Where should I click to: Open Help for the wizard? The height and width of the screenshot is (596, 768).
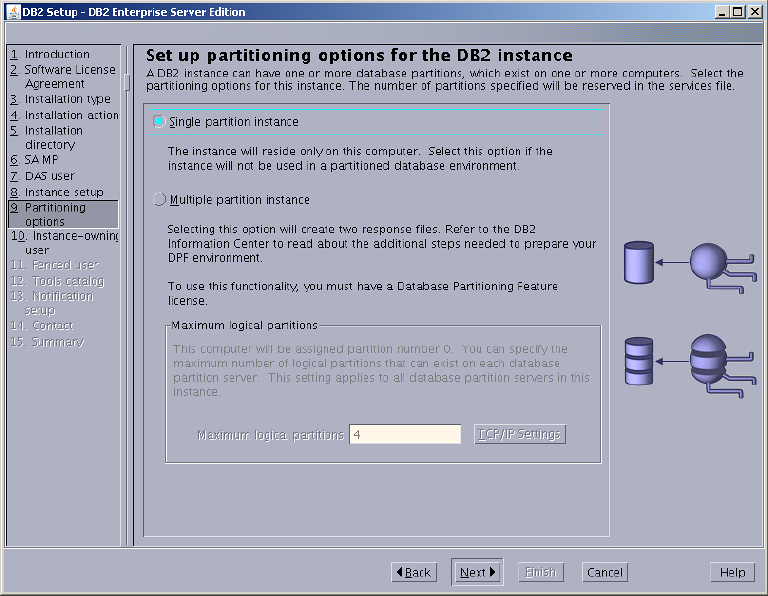tap(732, 572)
